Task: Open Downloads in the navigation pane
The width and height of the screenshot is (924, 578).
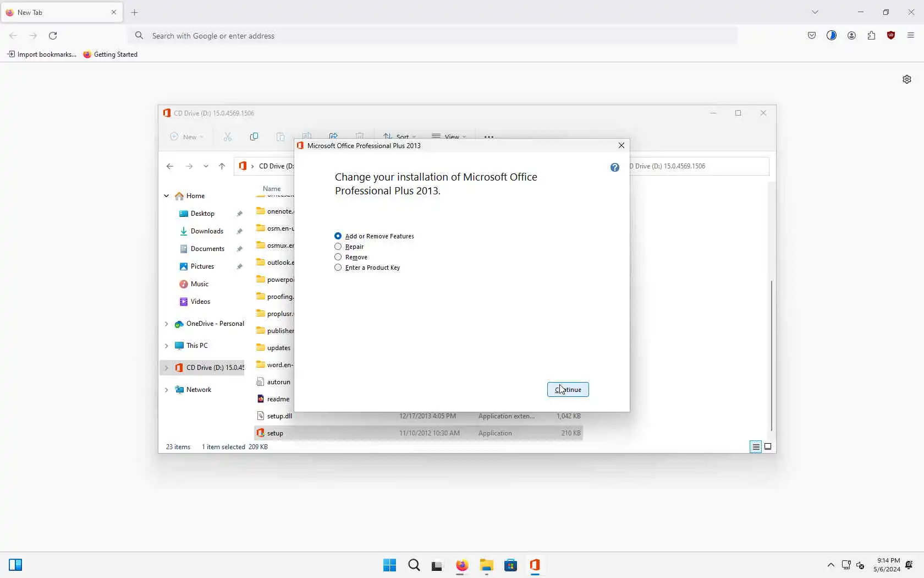Action: [x=207, y=231]
